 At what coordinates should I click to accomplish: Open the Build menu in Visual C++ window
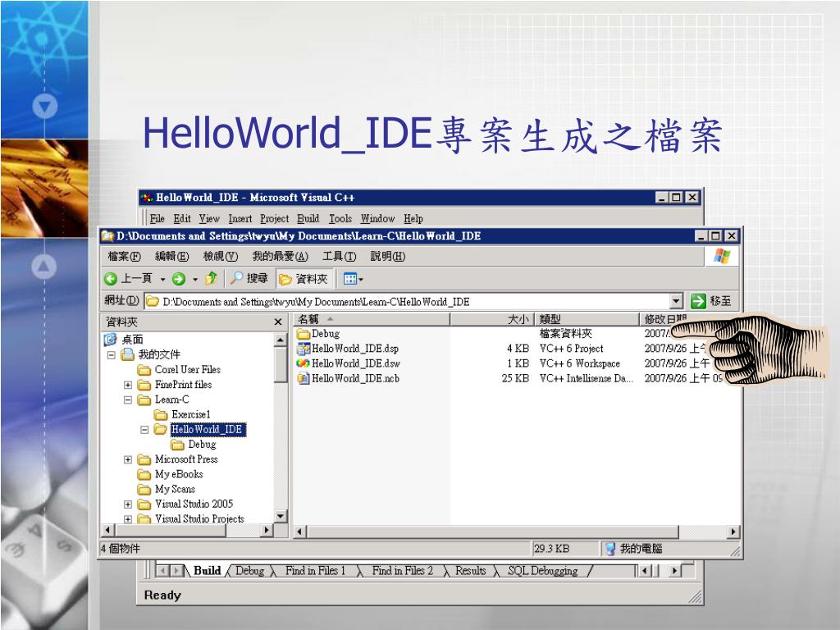[308, 218]
